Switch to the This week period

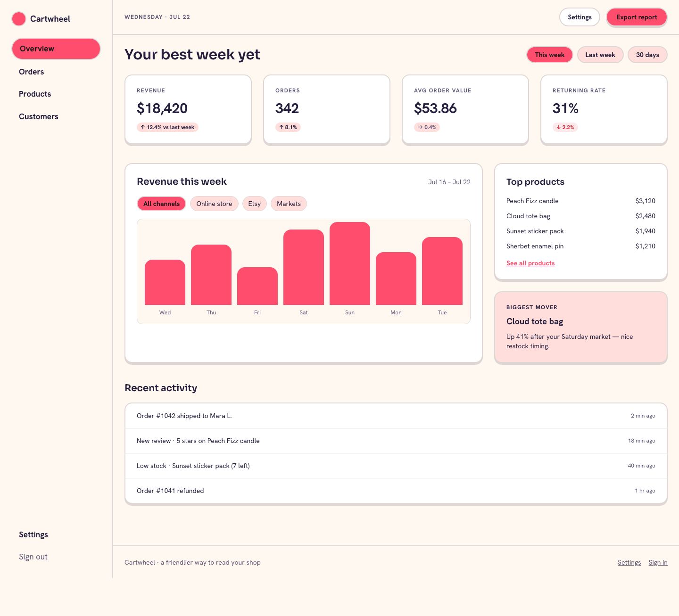[x=549, y=55]
